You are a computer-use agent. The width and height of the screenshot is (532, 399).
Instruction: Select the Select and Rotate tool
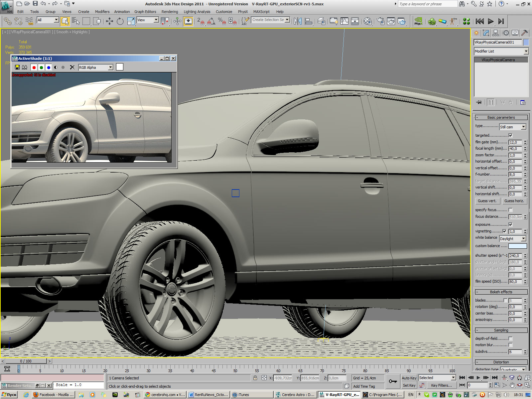120,22
